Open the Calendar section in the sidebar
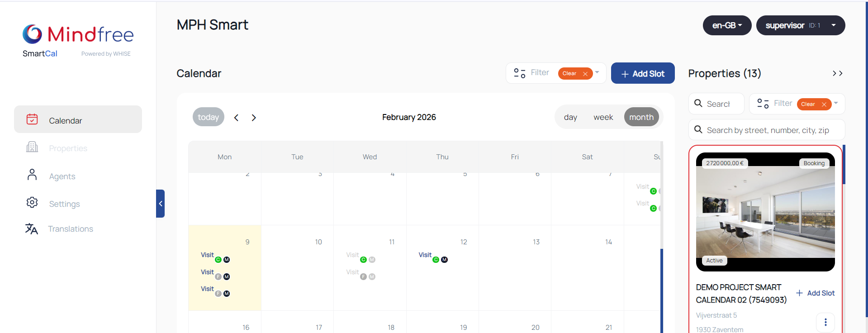 78,119
